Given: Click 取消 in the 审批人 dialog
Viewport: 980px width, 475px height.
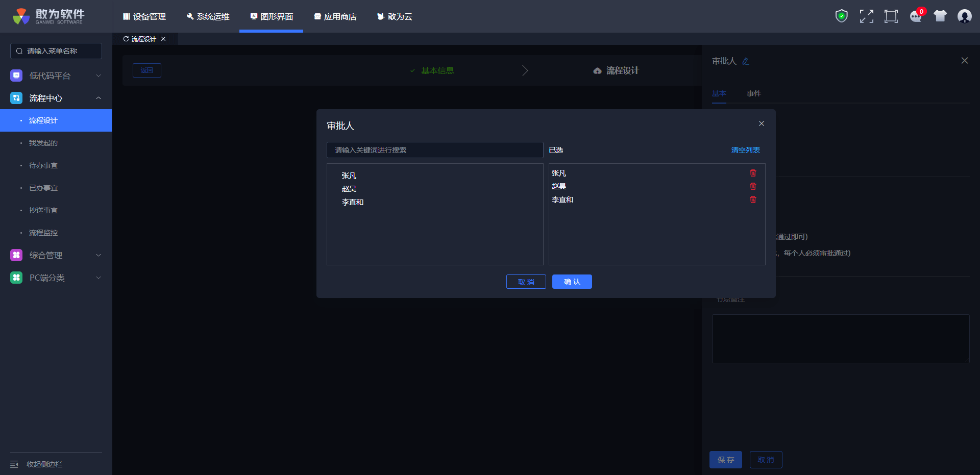Looking at the screenshot, I should 526,282.
